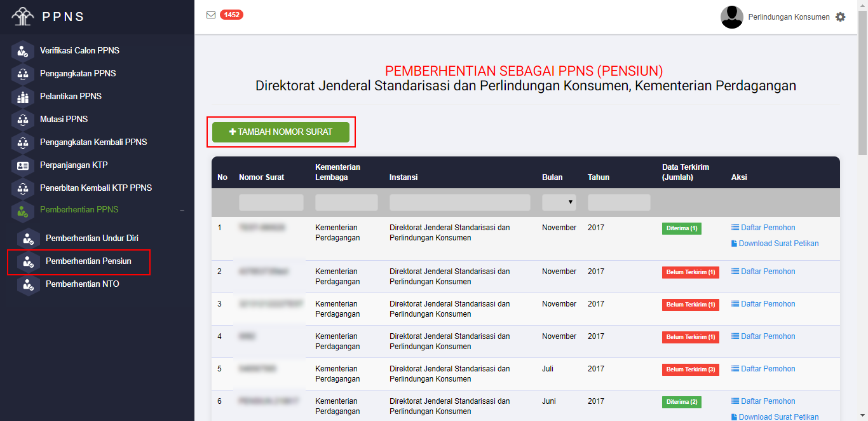The height and width of the screenshot is (421, 868).
Task: Click the Mutasi PPNS sidebar icon
Action: (x=23, y=120)
